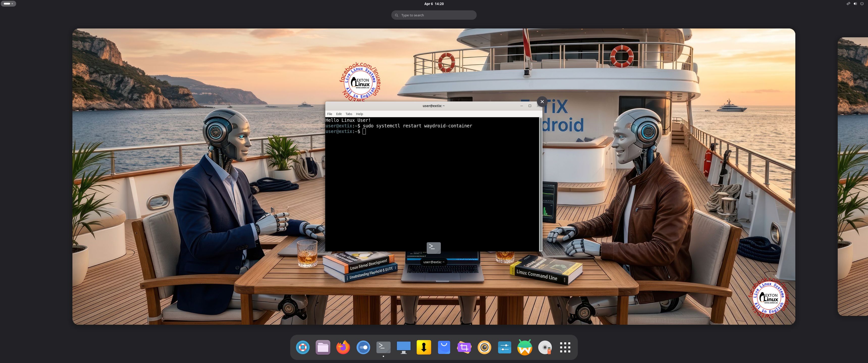Open the clock and date menu
This screenshot has height=363, width=868.
coord(434,4)
